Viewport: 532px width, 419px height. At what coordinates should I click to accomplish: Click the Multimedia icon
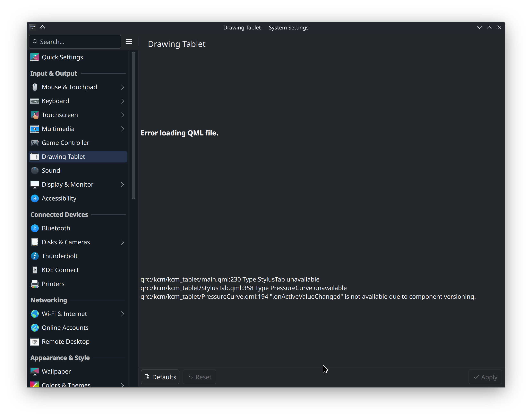35,129
